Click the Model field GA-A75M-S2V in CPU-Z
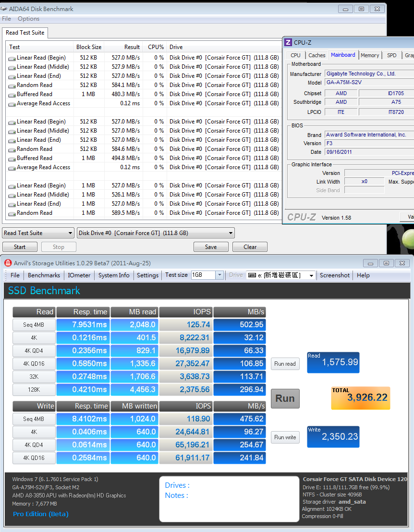The image size is (414, 532). (370, 83)
